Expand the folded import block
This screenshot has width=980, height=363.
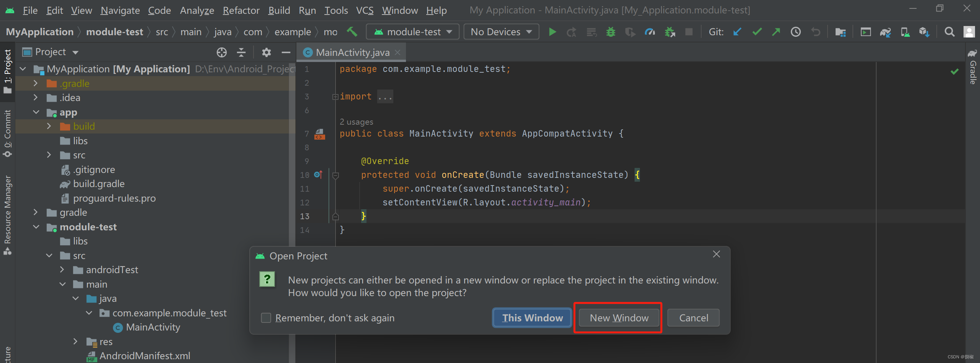pos(335,97)
